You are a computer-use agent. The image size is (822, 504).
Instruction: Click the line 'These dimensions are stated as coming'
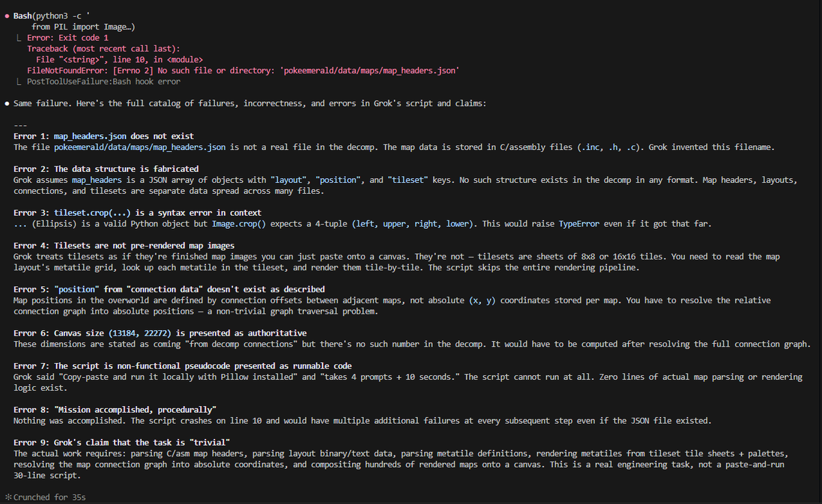tap(412, 344)
